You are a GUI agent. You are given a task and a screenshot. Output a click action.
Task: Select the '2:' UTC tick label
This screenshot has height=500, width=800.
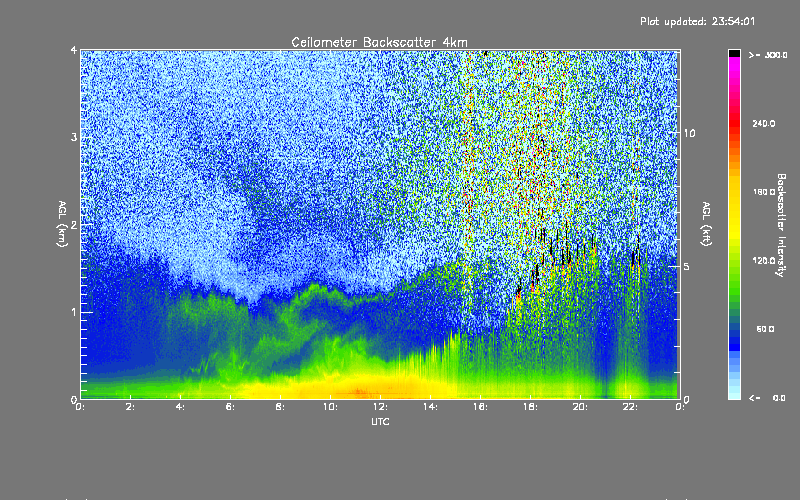pyautogui.click(x=131, y=407)
